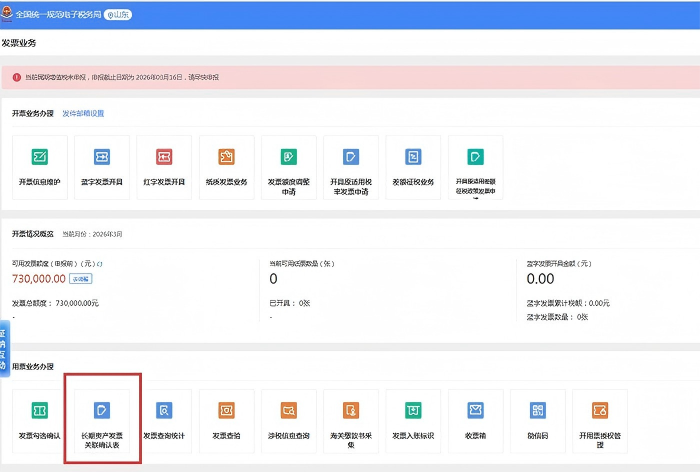Open 纸质发票业务 orange tile
Image resolution: width=700 pixels, height=472 pixels.
click(x=226, y=167)
